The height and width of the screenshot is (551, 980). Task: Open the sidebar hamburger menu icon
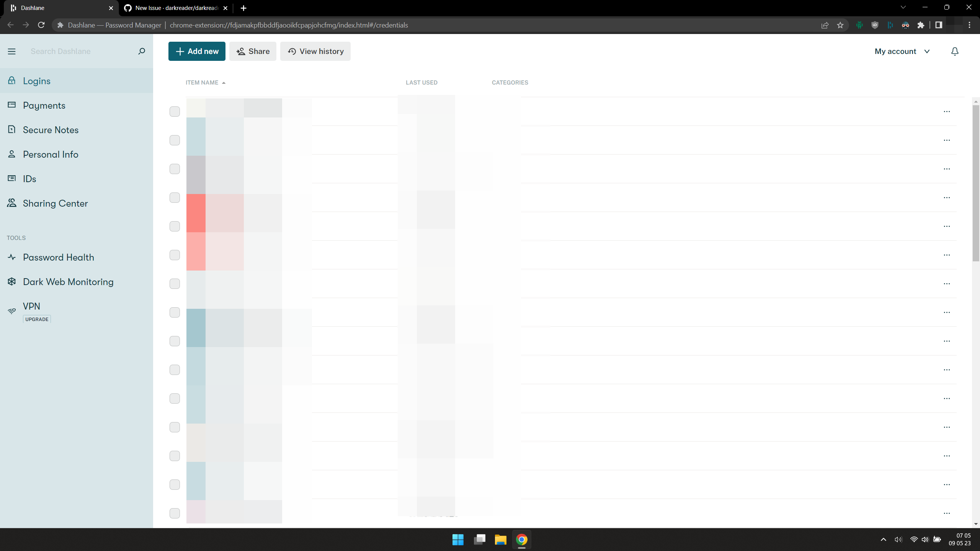point(11,51)
